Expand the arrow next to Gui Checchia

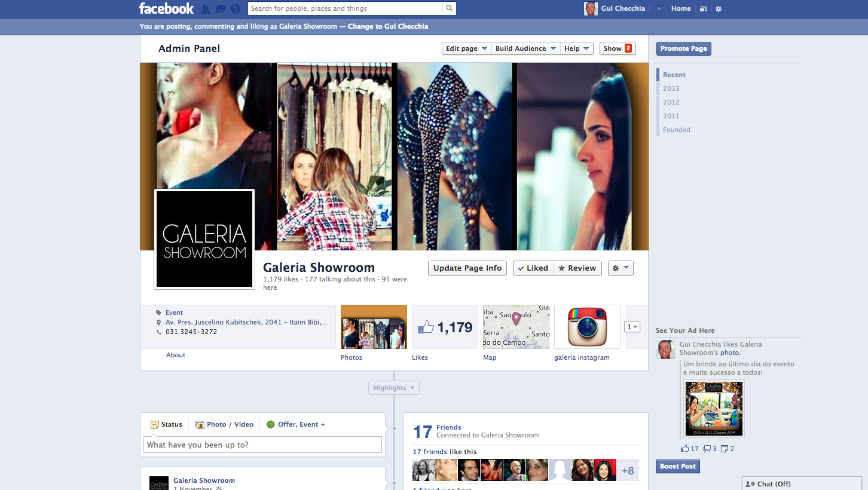tap(659, 9)
